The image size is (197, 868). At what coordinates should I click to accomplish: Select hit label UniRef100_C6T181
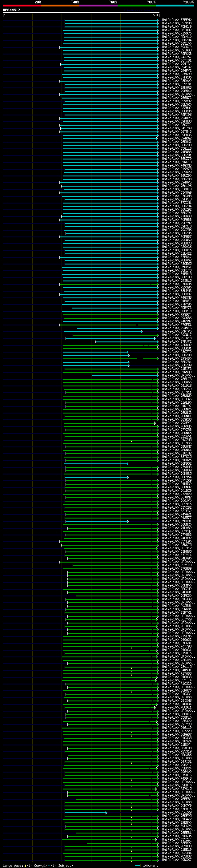[177, 61]
